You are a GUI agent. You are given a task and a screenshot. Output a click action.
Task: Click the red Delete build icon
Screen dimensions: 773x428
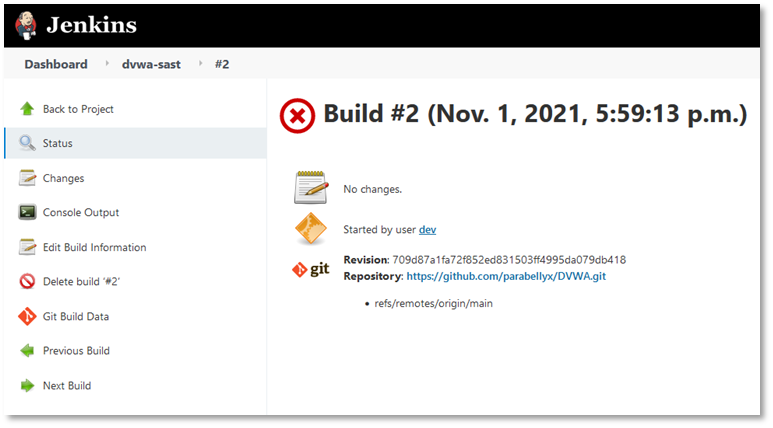(27, 282)
